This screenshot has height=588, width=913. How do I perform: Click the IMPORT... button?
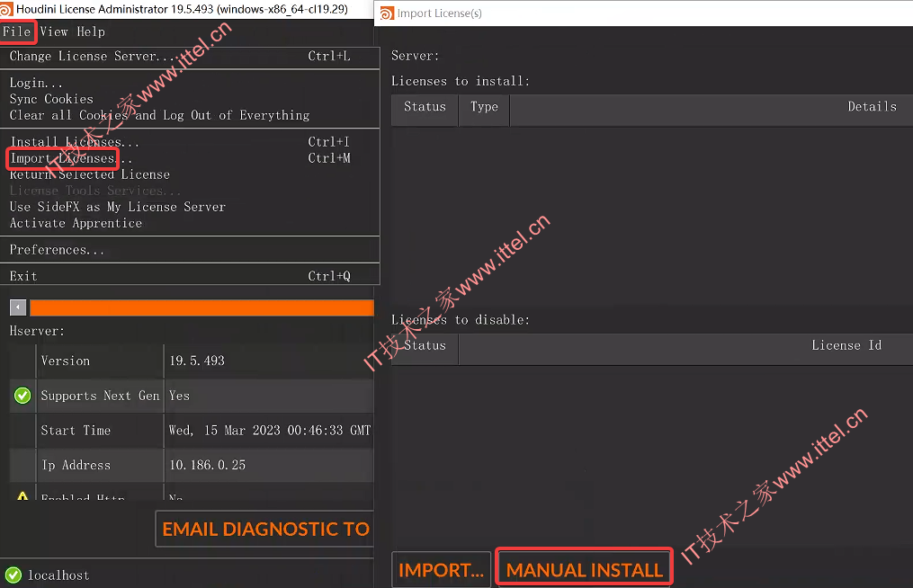coord(441,570)
